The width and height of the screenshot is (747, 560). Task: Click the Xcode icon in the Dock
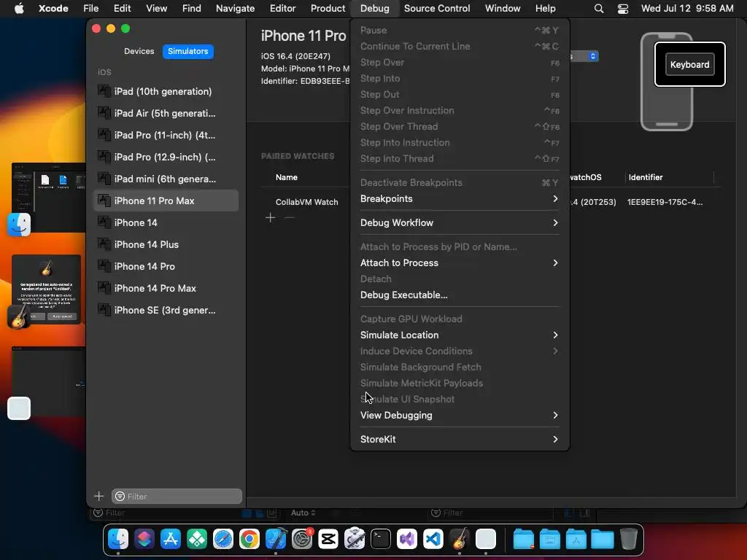coord(276,539)
